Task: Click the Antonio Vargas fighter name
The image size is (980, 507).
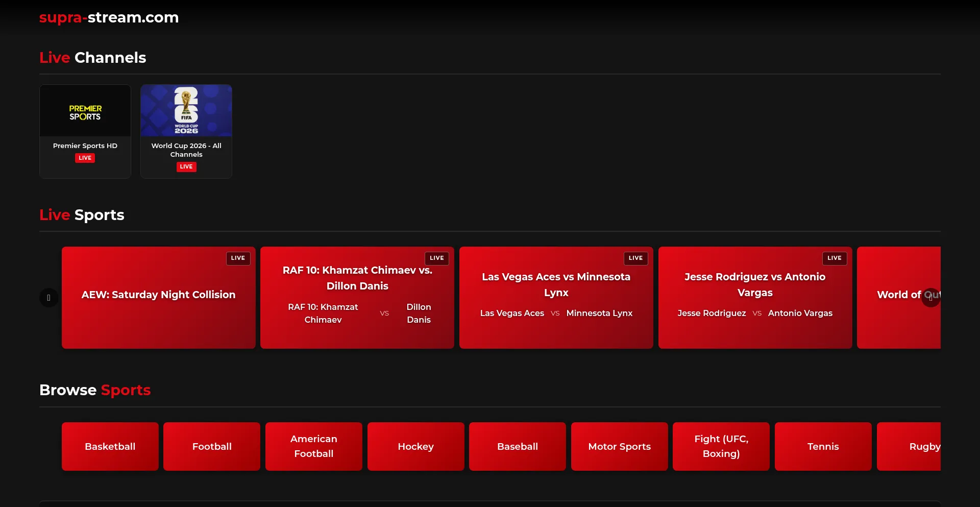Action: click(800, 313)
